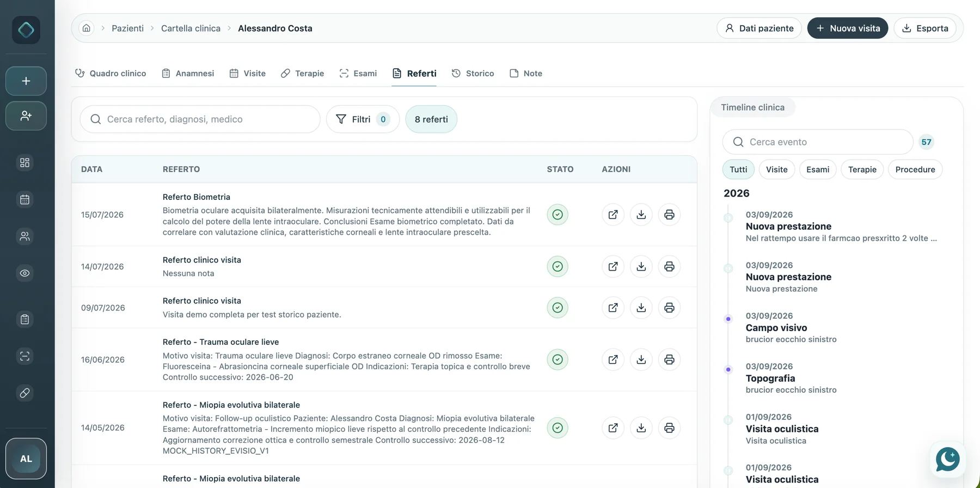Click the AL user avatar
Screen dimensions: 980x488
(26, 459)
